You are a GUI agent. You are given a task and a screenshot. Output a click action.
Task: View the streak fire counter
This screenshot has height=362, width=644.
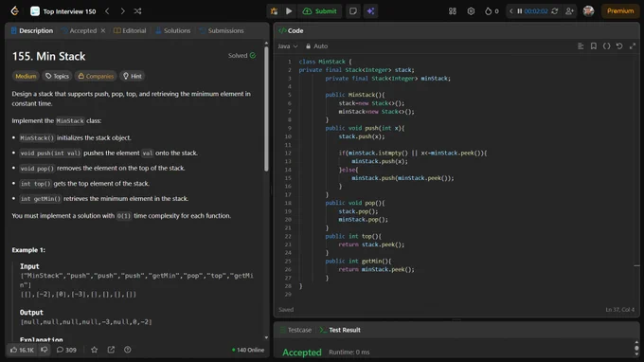click(492, 11)
